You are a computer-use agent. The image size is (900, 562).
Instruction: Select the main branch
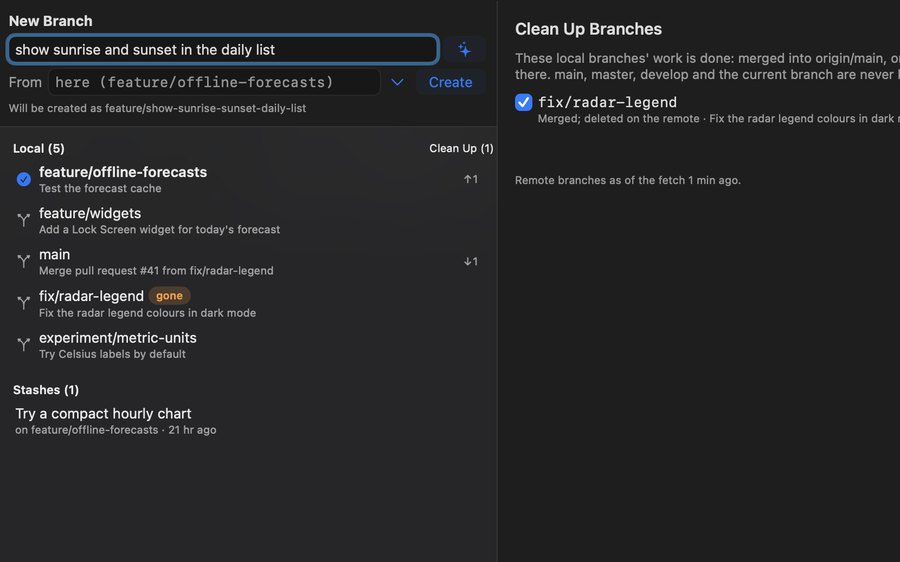click(x=248, y=262)
